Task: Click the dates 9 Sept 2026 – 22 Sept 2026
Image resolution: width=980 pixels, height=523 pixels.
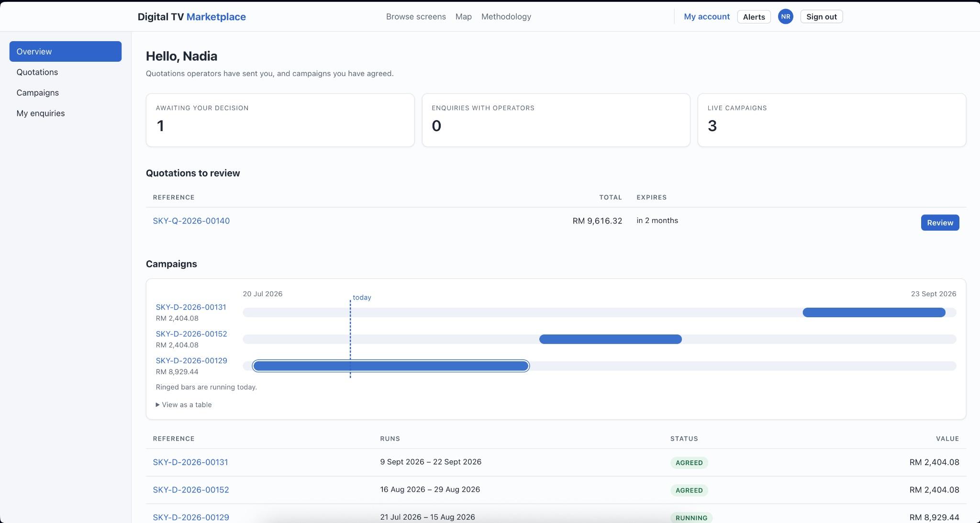Action: [431, 462]
